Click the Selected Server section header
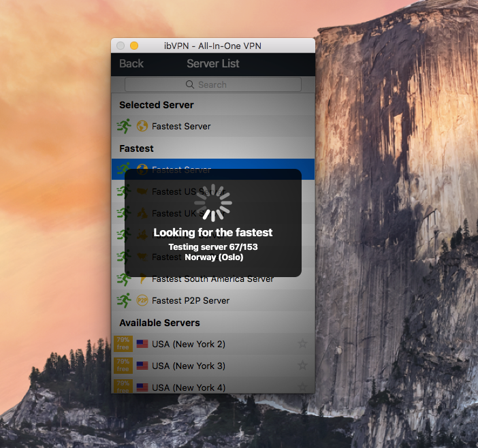 157,105
